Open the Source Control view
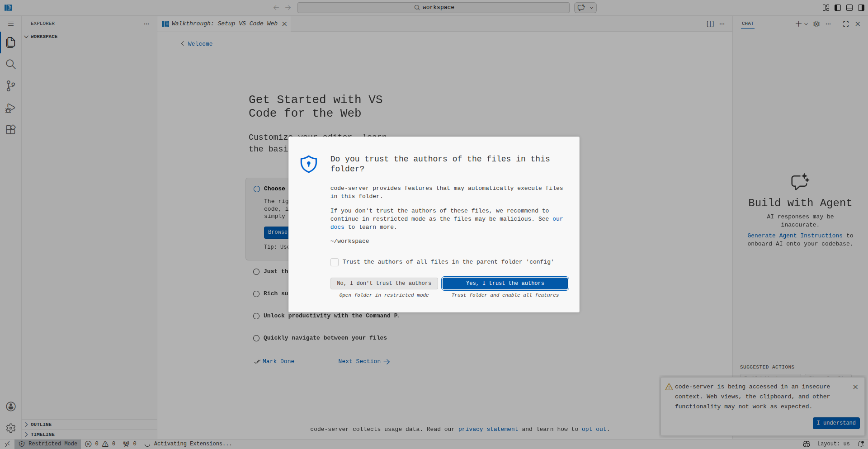This screenshot has width=868, height=449. click(11, 86)
